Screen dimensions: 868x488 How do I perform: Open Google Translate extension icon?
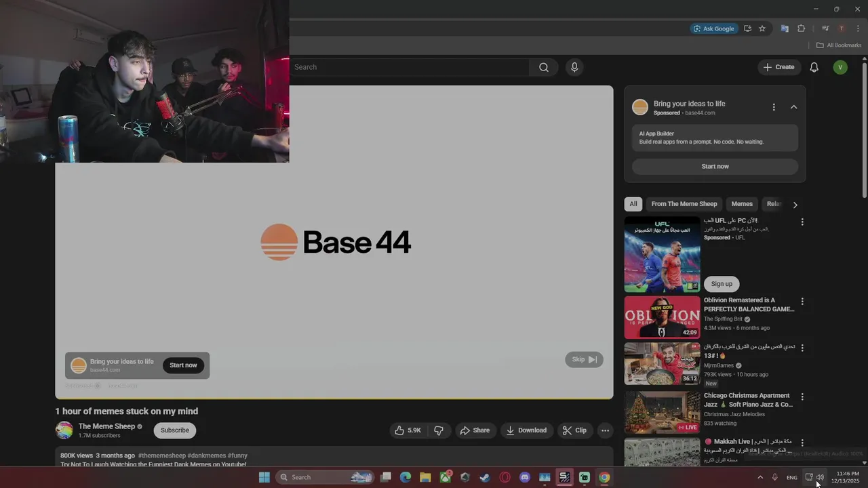pos(785,28)
